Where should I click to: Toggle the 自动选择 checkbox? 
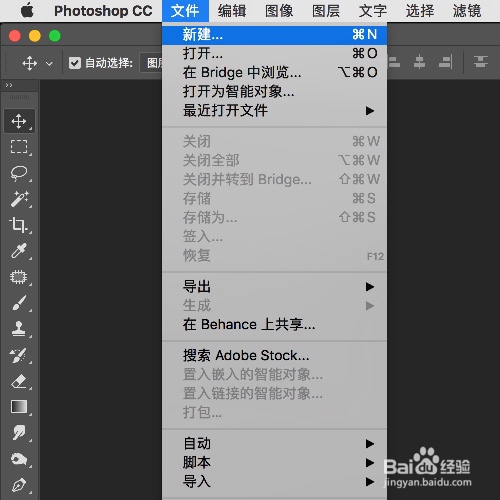point(75,63)
